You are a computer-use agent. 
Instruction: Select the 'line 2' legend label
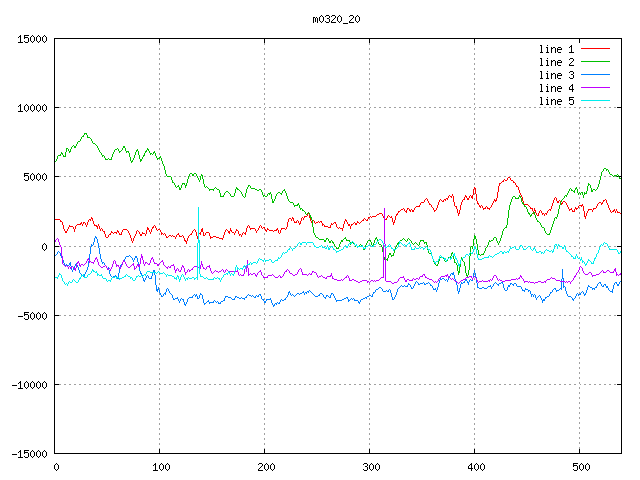557,62
